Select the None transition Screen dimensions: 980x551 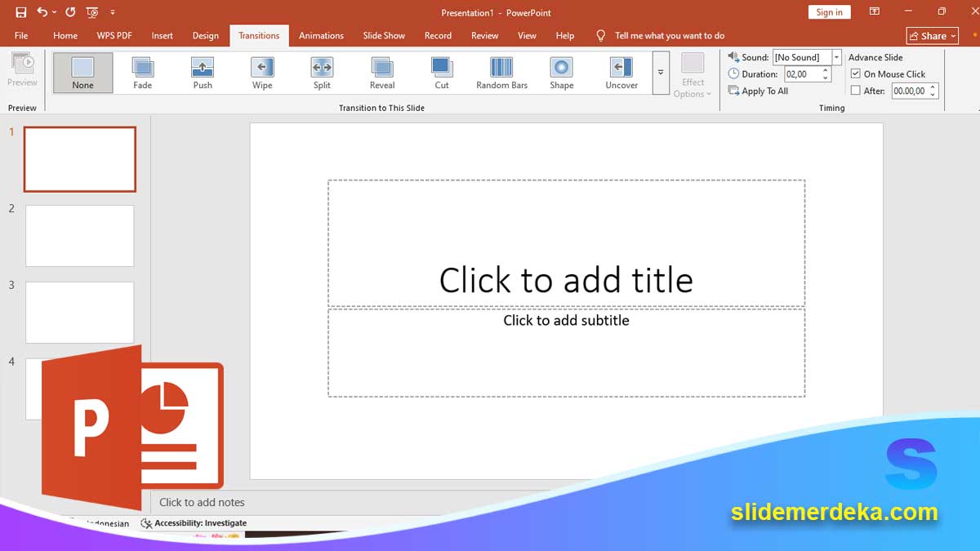82,73
